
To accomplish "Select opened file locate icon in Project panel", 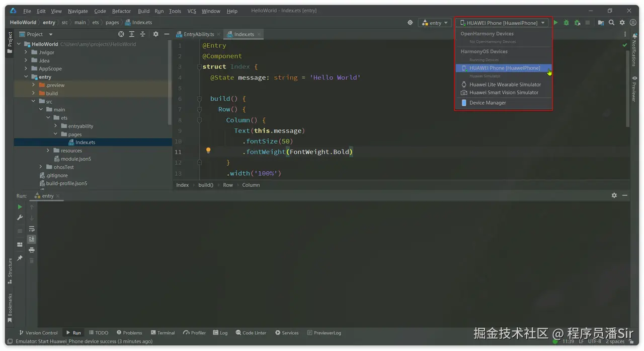I will 121,34.
